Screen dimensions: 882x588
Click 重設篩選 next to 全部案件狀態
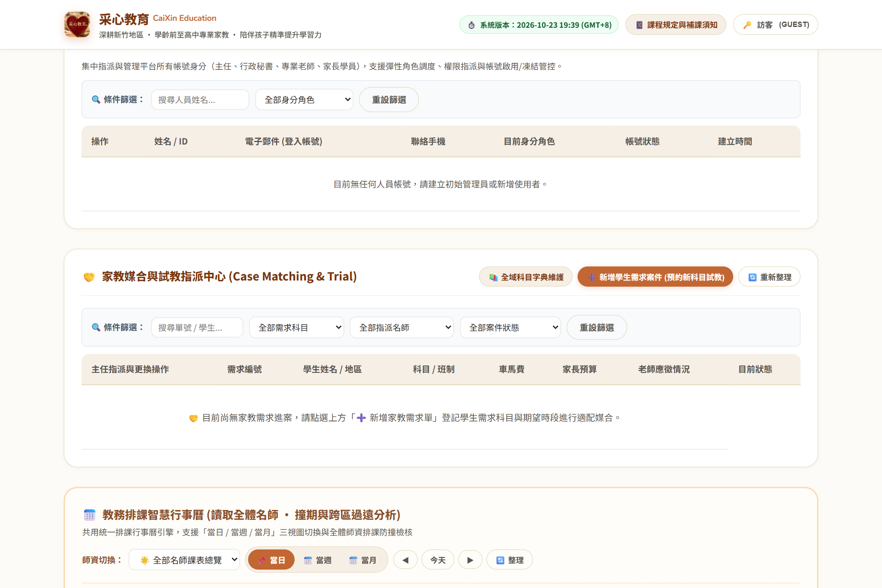click(x=597, y=327)
